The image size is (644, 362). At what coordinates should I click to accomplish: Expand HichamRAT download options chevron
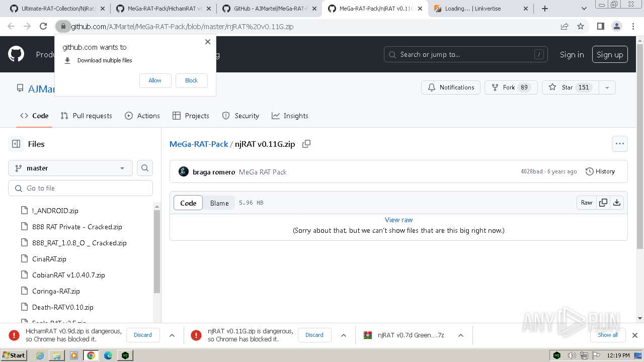[x=172, y=335]
